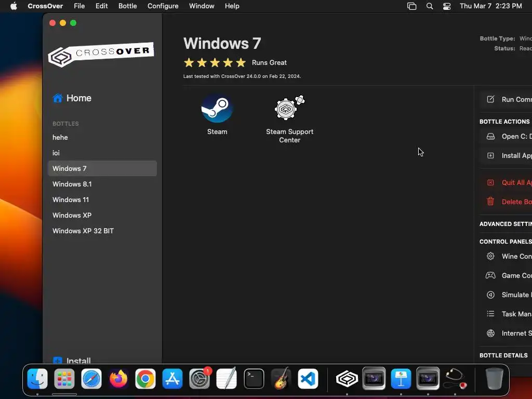Click the Install button in sidebar
Viewport: 532px width, 399px height.
72,361
